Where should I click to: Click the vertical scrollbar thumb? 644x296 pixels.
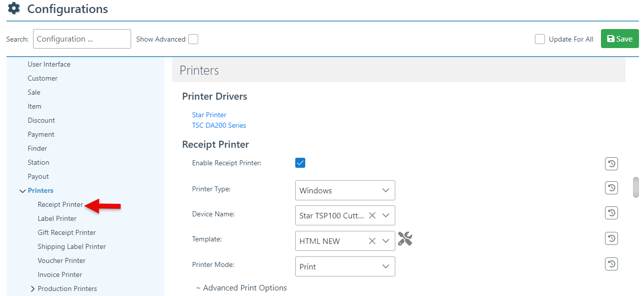[636, 187]
